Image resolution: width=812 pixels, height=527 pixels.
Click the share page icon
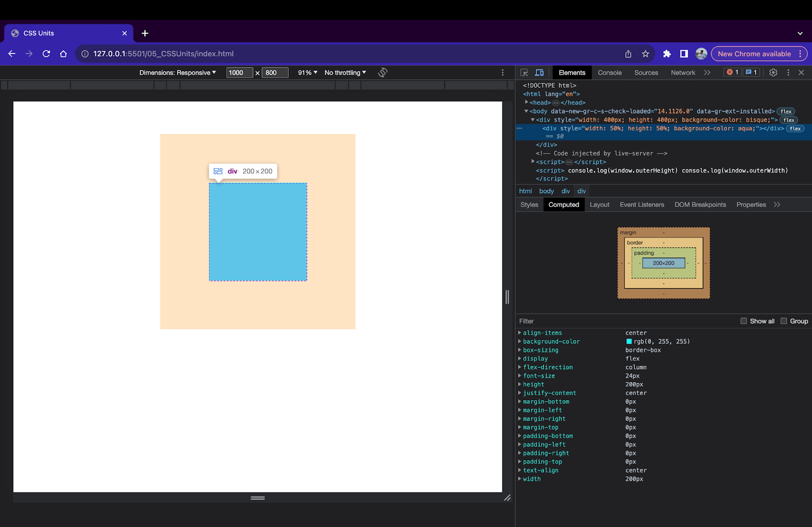pos(628,54)
